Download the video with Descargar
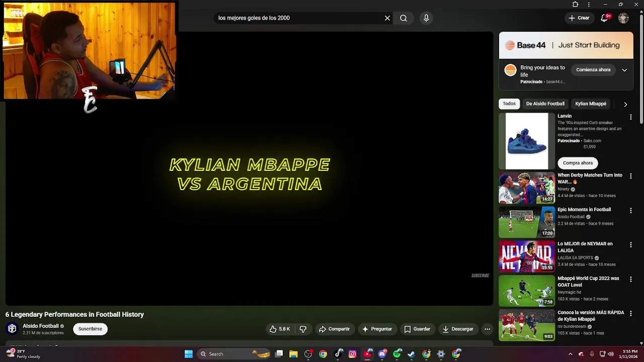The image size is (644, 362). [x=458, y=329]
